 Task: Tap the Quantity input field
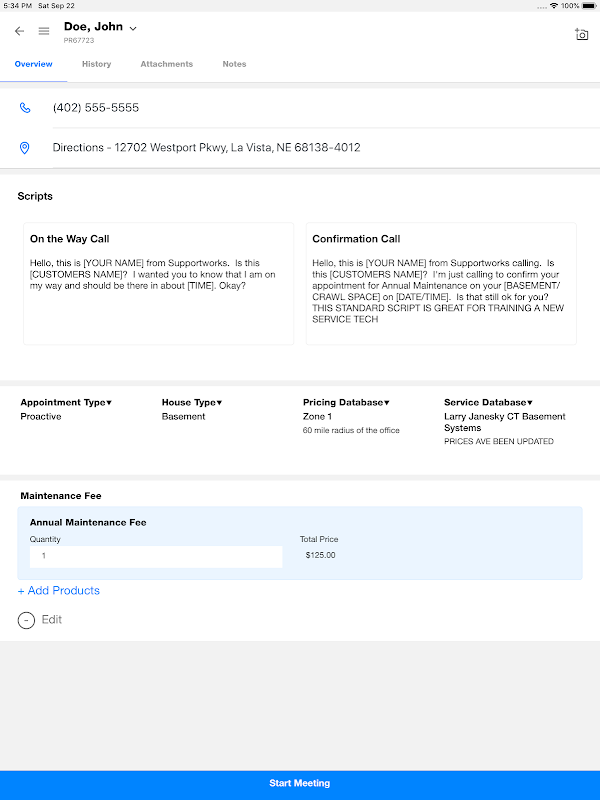click(156, 556)
